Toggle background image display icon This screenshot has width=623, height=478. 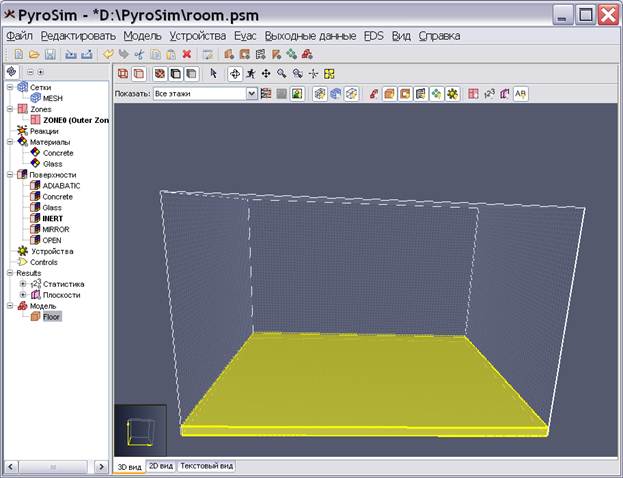coord(297,94)
